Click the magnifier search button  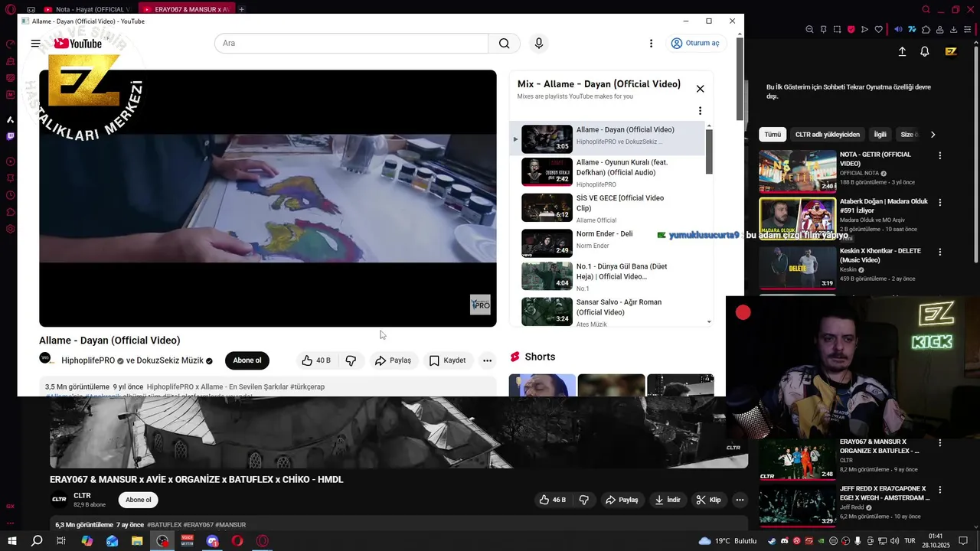click(x=504, y=44)
